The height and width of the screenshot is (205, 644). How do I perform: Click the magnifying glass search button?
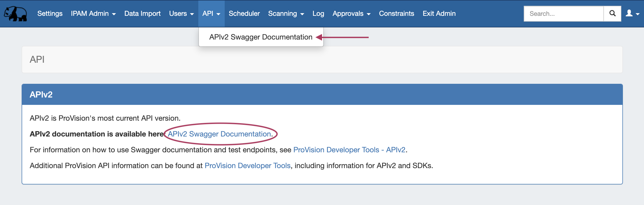pos(612,14)
